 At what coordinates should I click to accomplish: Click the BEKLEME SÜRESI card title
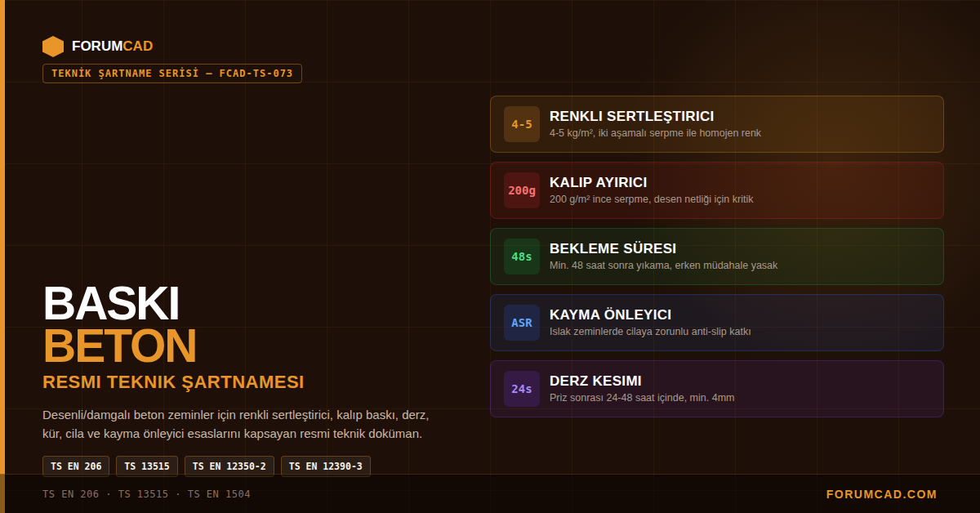tap(613, 248)
